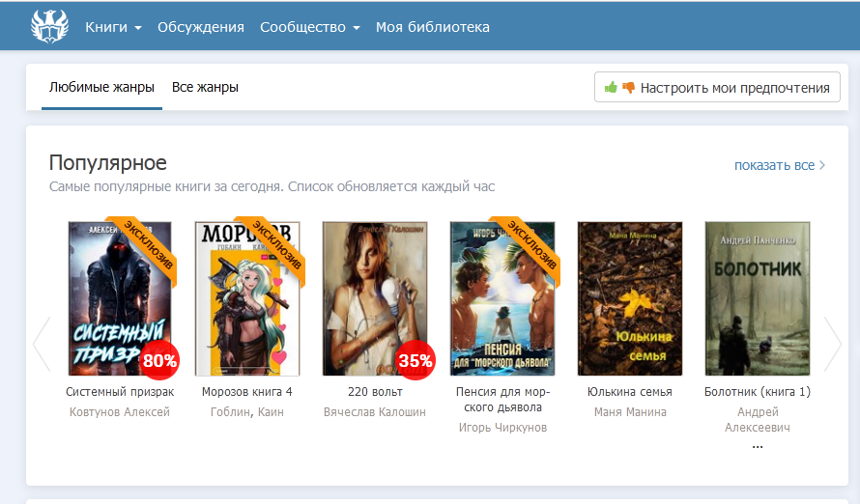Image resolution: width=860 pixels, height=504 pixels.
Task: Open Морозов книга 4 cover
Action: (247, 298)
